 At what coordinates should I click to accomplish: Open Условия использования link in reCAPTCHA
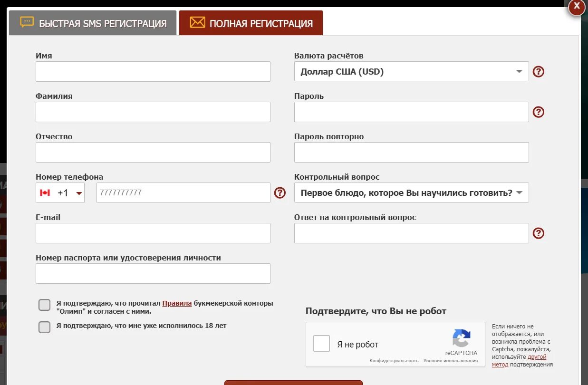click(451, 361)
